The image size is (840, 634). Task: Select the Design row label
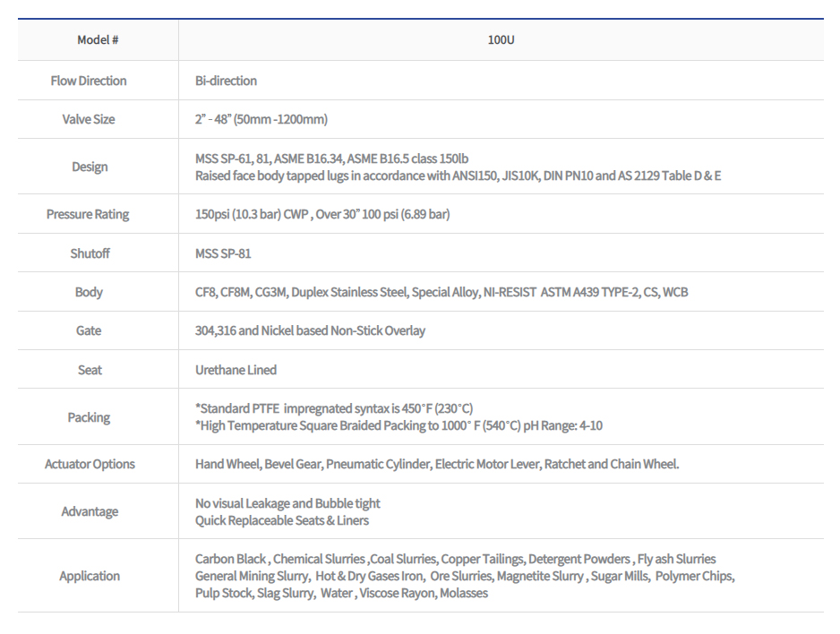tap(90, 167)
